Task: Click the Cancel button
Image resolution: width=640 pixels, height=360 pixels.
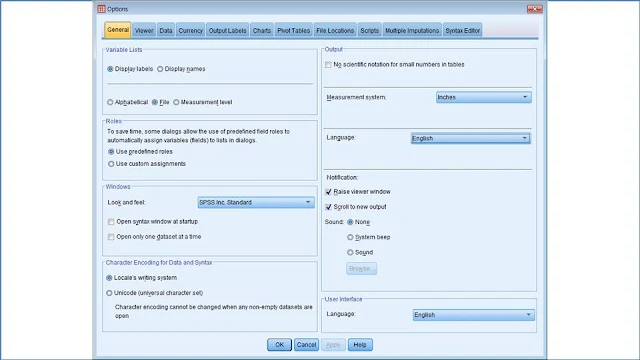Action: pos(306,345)
